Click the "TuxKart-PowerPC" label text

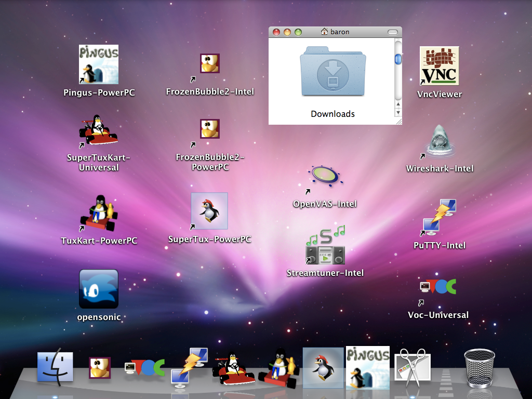[99, 241]
